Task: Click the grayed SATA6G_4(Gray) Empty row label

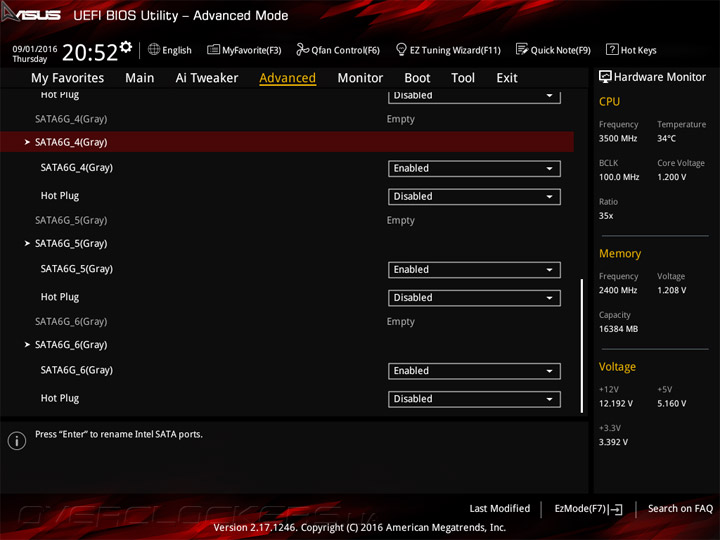Action: click(71, 119)
